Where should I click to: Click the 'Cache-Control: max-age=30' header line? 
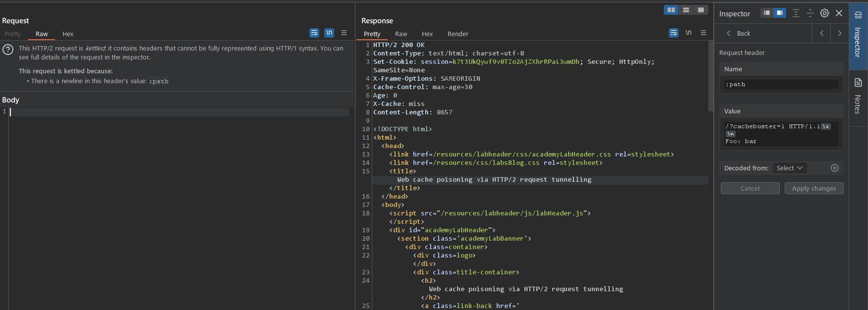pos(423,87)
